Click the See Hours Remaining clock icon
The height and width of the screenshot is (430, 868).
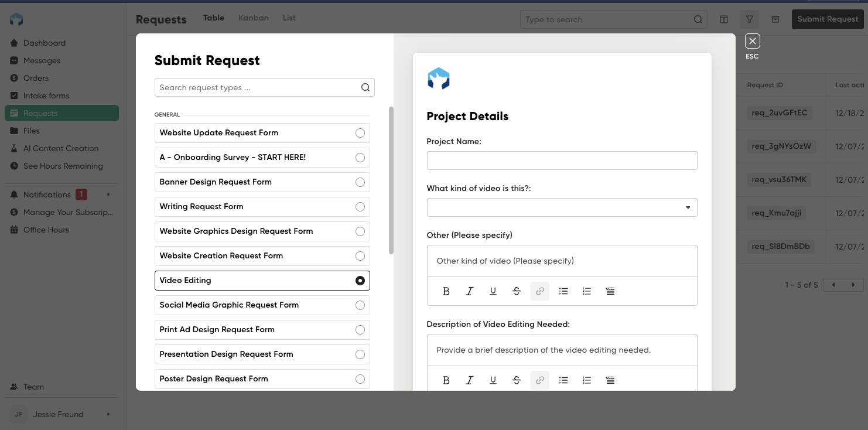tap(14, 166)
